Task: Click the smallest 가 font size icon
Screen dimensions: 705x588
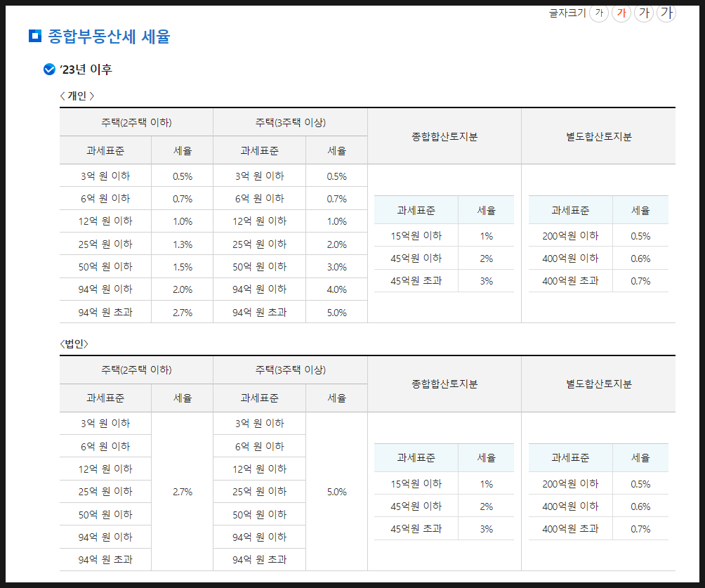Action: pyautogui.click(x=599, y=13)
